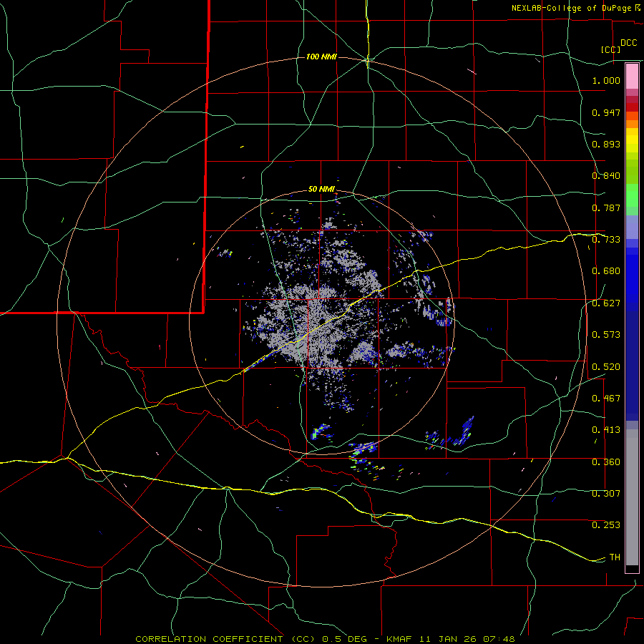
Task: Click the 0.413 legend value
Action: pos(606,430)
